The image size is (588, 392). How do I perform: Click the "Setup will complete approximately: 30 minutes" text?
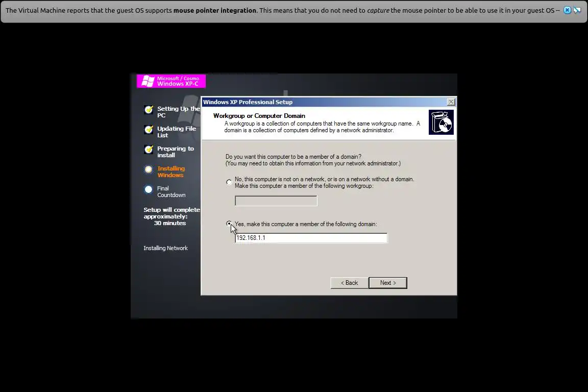[x=171, y=216]
